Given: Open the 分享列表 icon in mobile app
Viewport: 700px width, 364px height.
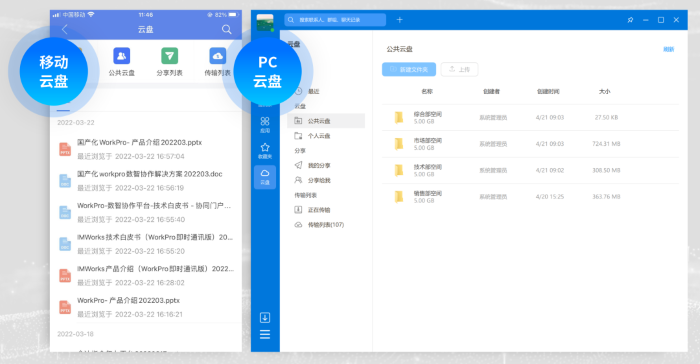Looking at the screenshot, I should [x=170, y=56].
